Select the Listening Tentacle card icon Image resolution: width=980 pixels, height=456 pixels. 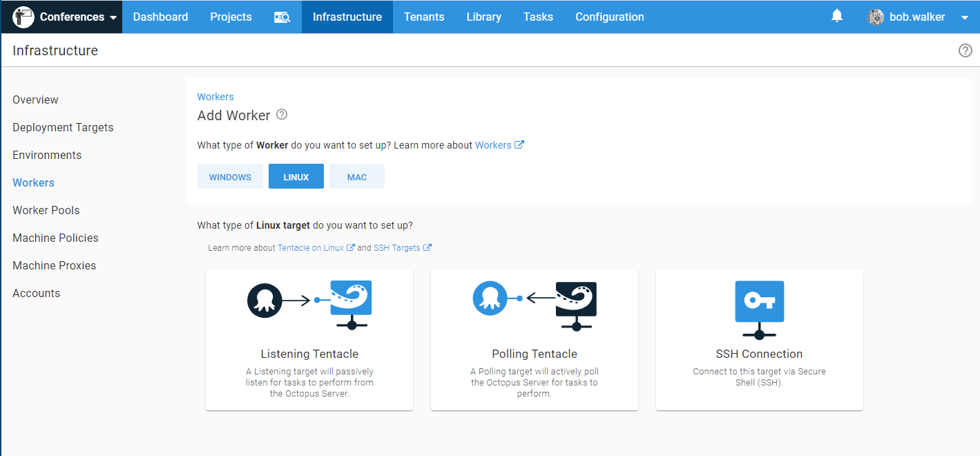[x=309, y=303]
